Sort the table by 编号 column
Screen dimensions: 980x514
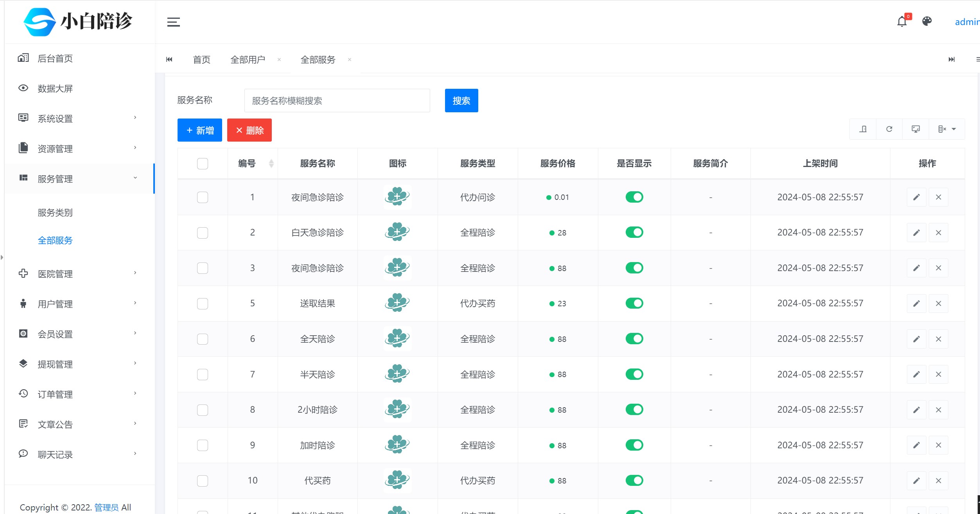(271, 164)
